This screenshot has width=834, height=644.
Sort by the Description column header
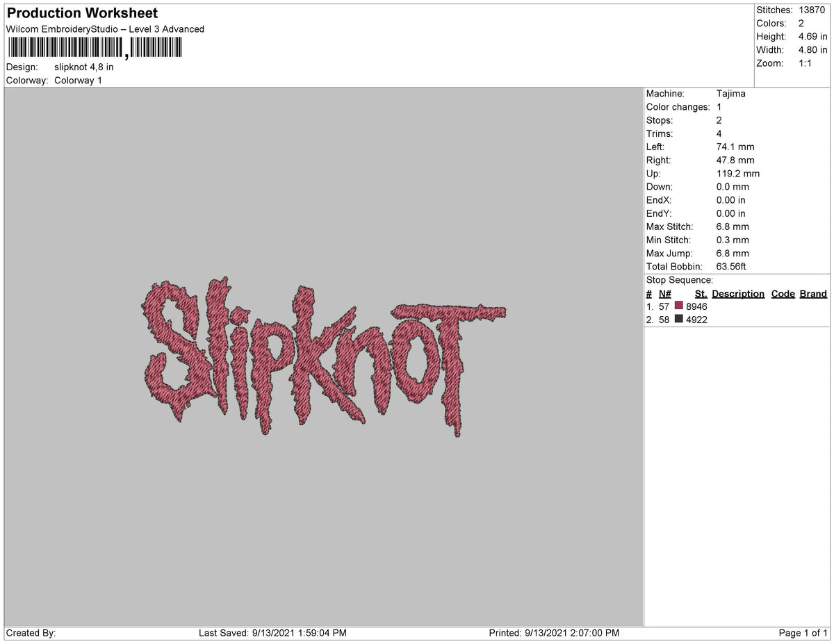click(738, 293)
